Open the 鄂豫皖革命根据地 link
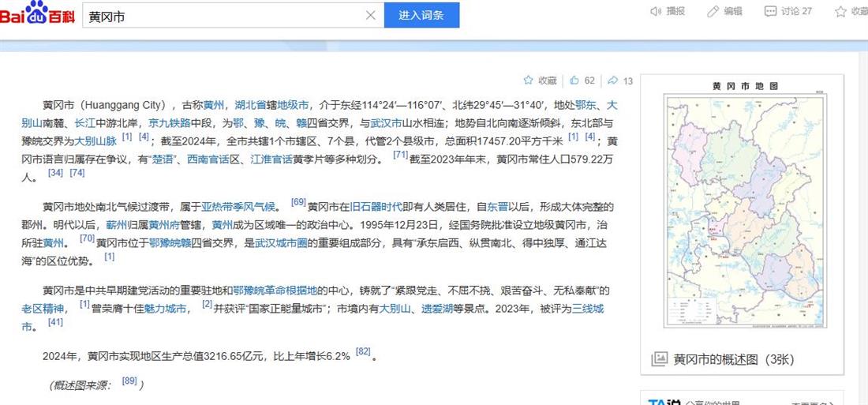 275,291
